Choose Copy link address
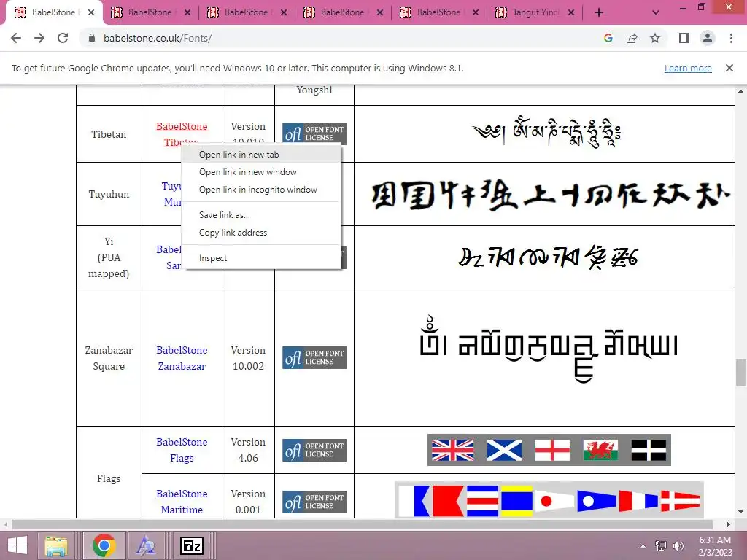747x560 pixels. [x=262, y=233]
